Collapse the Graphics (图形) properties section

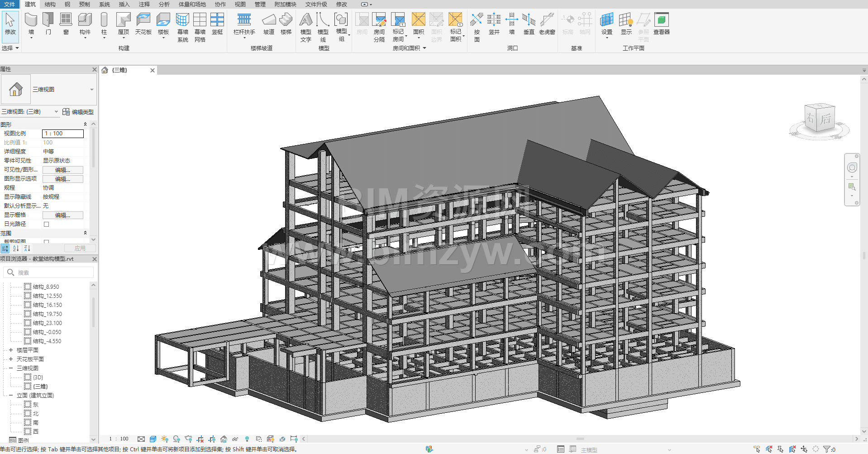[85, 124]
